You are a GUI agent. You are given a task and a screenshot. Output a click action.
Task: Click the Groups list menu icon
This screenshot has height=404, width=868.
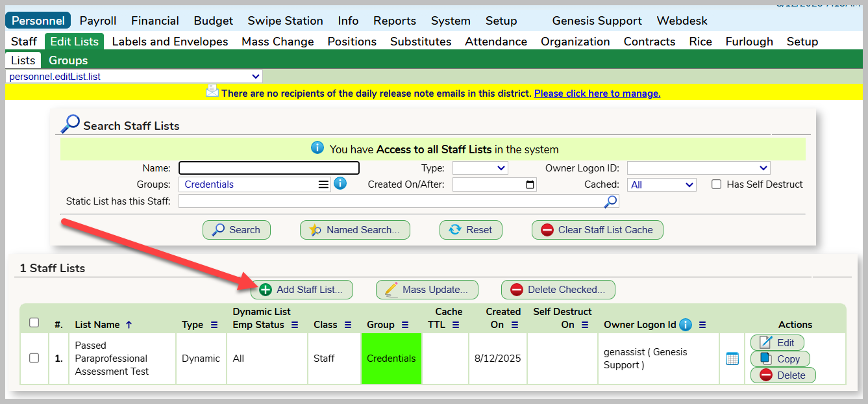(323, 184)
